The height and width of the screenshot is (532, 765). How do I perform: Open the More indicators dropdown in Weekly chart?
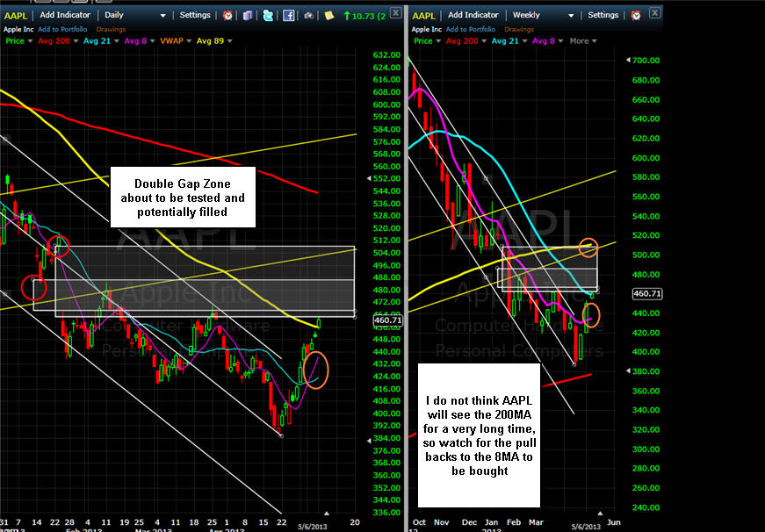pos(583,41)
